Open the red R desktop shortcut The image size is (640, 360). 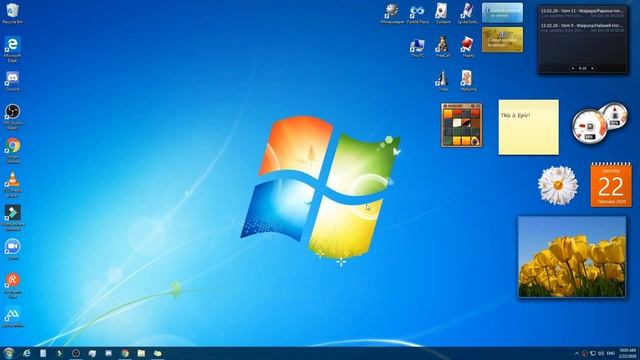[12, 286]
